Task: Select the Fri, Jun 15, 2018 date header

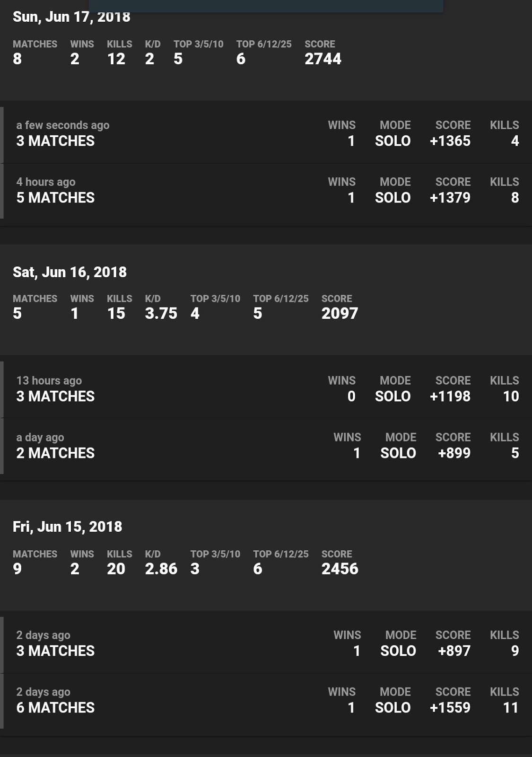Action: pos(67,527)
